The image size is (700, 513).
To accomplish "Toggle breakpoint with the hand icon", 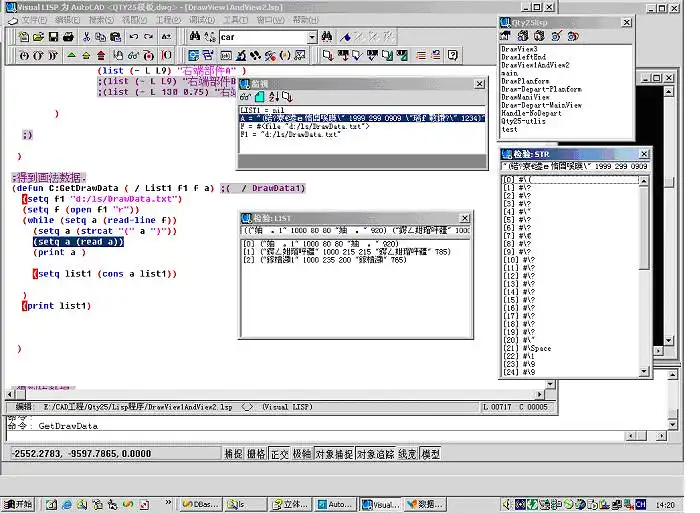I will (x=118, y=55).
